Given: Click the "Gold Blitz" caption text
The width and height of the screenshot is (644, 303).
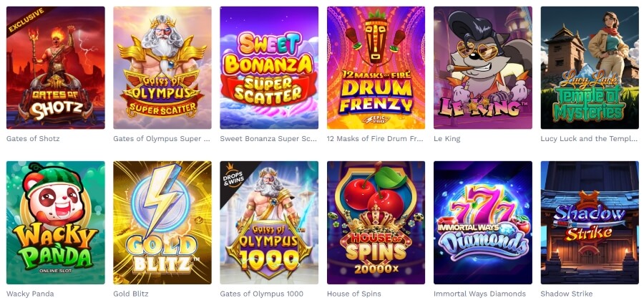Looking at the screenshot, I should tap(130, 294).
